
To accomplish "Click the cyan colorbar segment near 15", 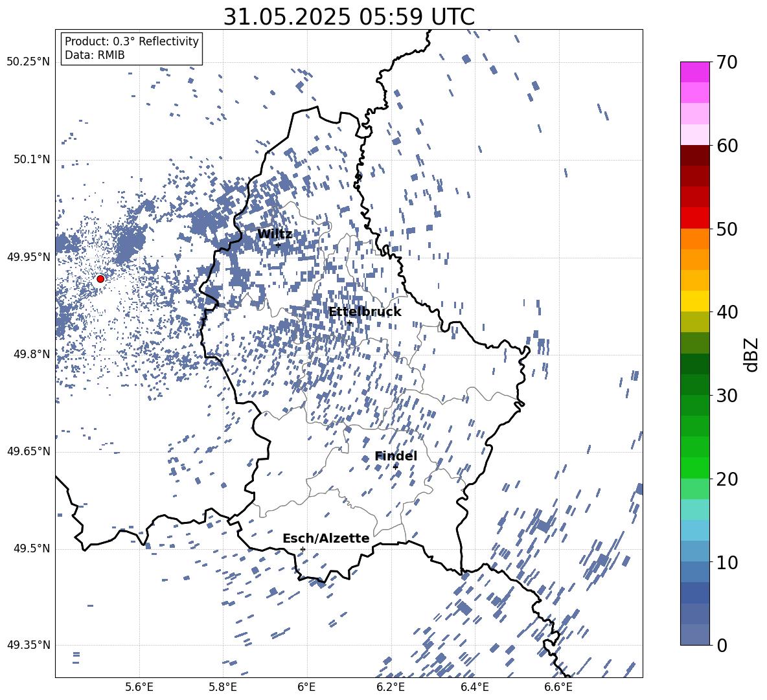I will click(x=694, y=510).
